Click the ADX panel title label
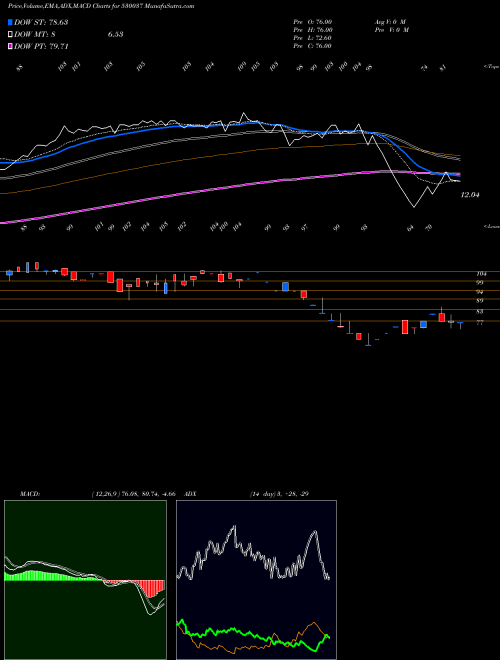500x660 pixels. (190, 494)
